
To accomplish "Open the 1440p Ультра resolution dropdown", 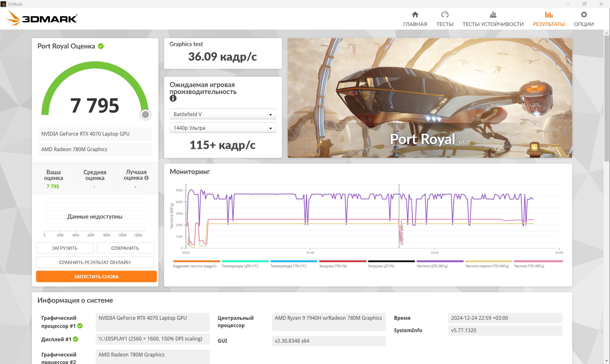I will point(223,128).
